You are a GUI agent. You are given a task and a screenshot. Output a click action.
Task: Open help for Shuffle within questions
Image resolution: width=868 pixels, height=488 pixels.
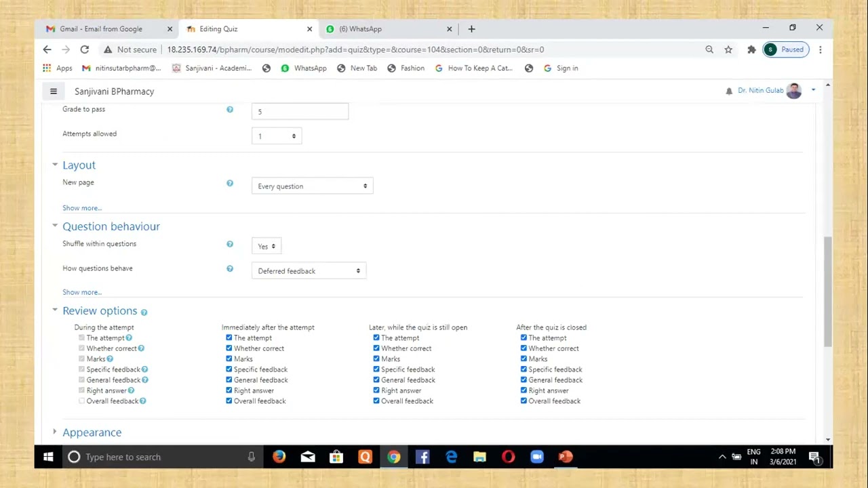(x=230, y=244)
